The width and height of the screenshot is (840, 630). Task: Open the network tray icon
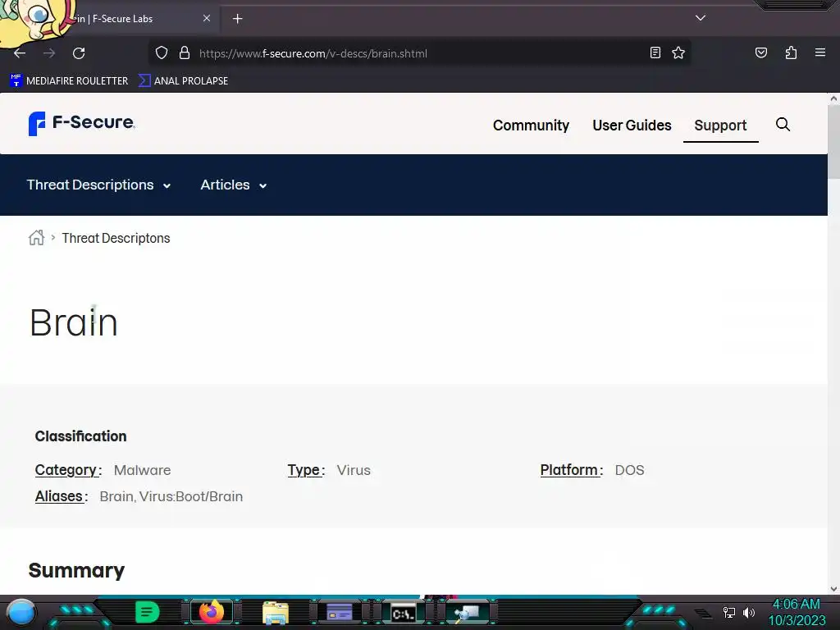click(x=728, y=612)
